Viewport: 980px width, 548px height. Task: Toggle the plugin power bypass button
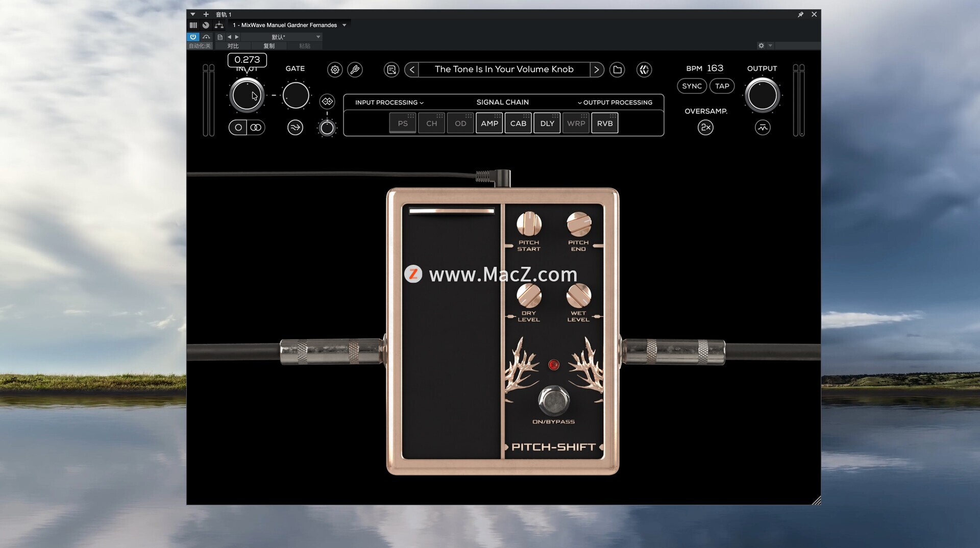(193, 37)
